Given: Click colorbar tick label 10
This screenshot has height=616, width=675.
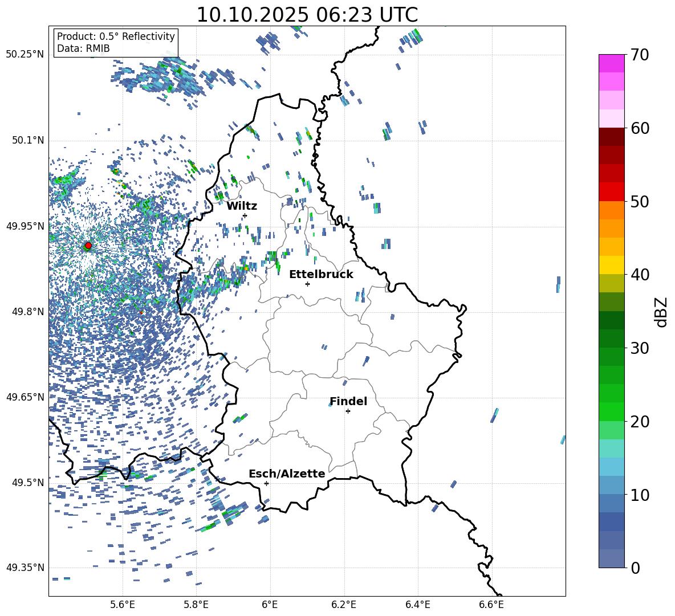Looking at the screenshot, I should tap(639, 495).
